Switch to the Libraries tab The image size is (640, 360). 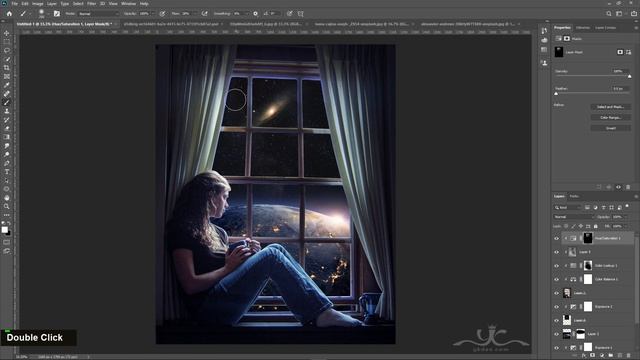pos(583,28)
